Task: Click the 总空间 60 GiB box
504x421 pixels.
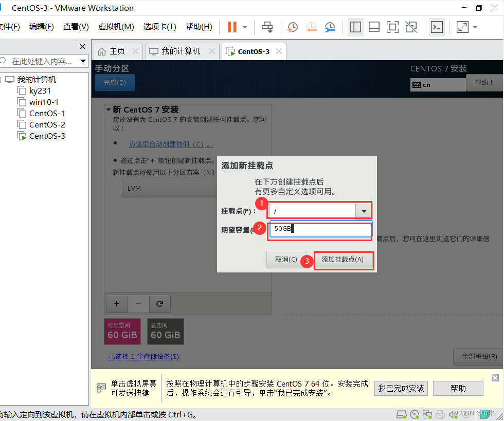Action: click(x=165, y=332)
